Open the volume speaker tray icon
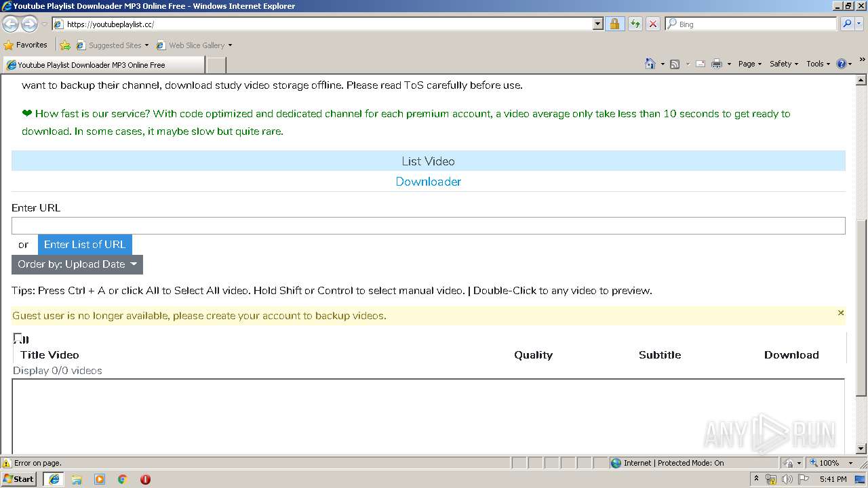Screen dimensions: 868x488 click(x=787, y=479)
